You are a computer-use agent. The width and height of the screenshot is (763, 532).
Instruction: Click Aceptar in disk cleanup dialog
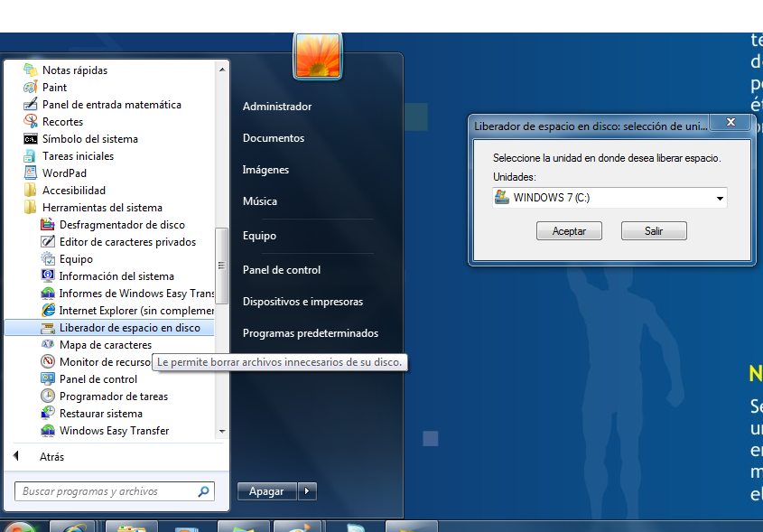tap(569, 230)
